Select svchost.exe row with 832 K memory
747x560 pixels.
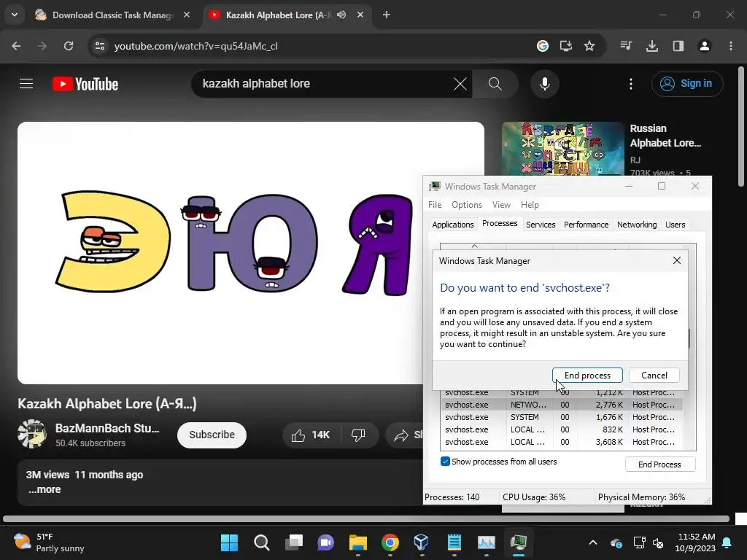click(561, 429)
